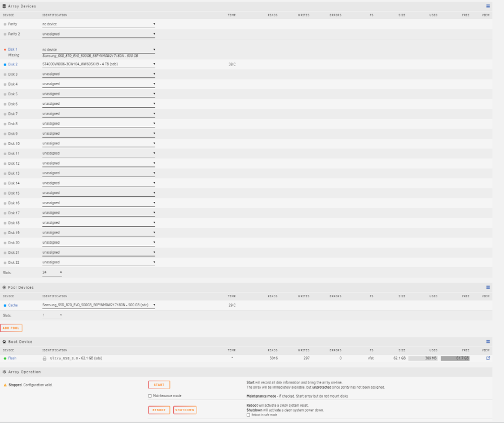Open Disk 2 ST4000VN006 dropdown
Image resolution: width=504 pixels, height=423 pixels.
(x=99, y=64)
